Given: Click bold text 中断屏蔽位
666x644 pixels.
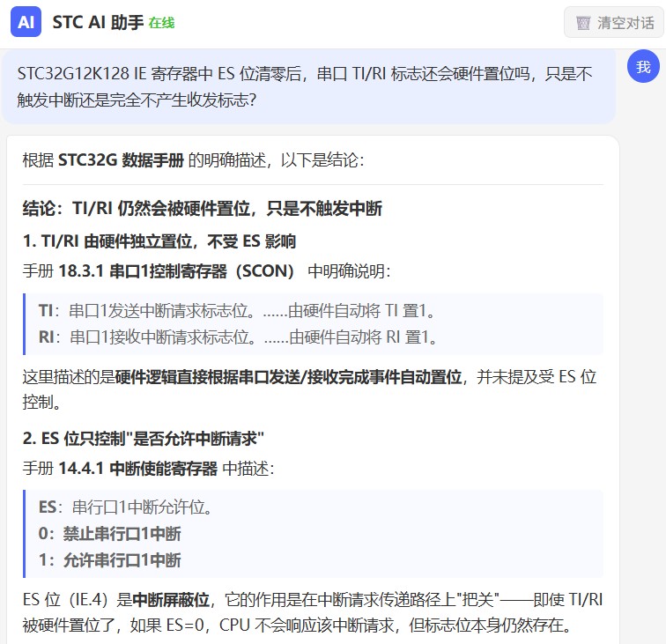Looking at the screenshot, I should pos(171,600).
